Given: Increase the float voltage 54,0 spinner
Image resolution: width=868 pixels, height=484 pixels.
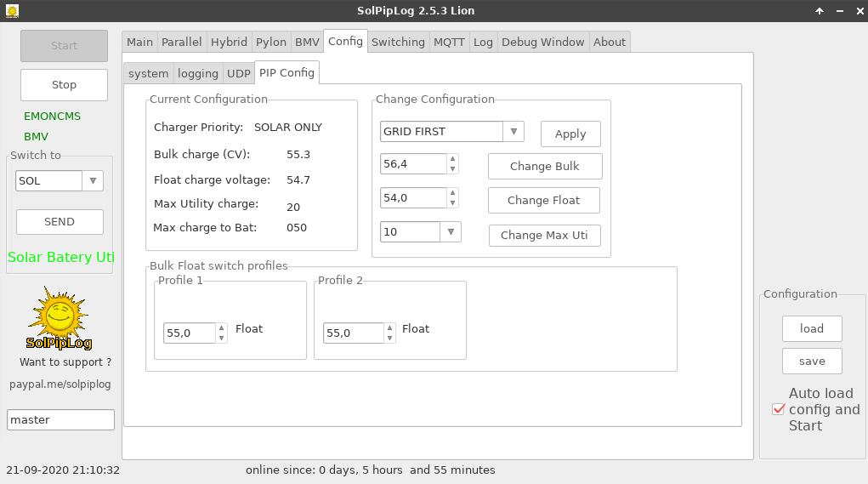Looking at the screenshot, I should click(x=453, y=193).
